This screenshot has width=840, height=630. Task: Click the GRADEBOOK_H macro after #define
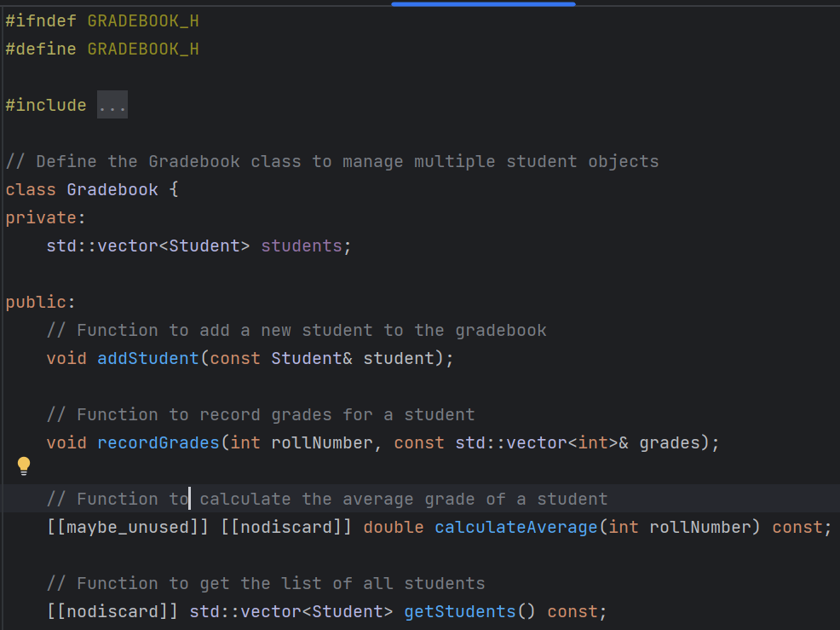(143, 49)
